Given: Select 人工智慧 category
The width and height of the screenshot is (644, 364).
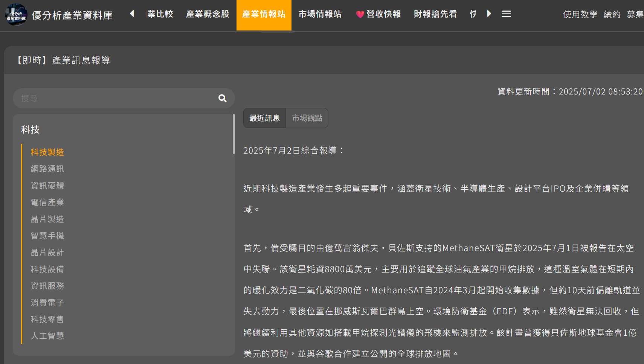Looking at the screenshot, I should [47, 336].
